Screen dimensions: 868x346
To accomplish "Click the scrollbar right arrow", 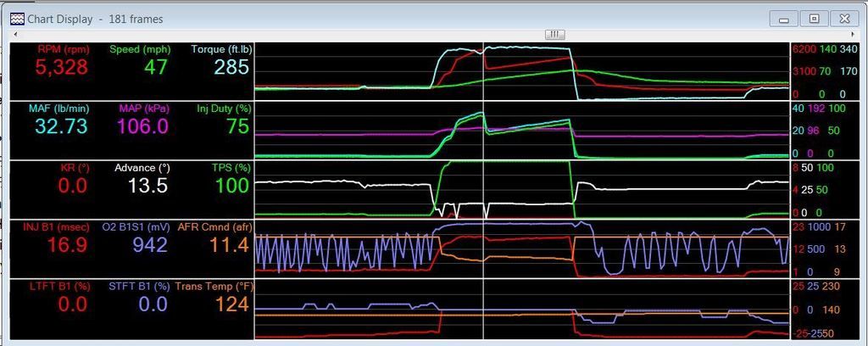I will coord(854,35).
